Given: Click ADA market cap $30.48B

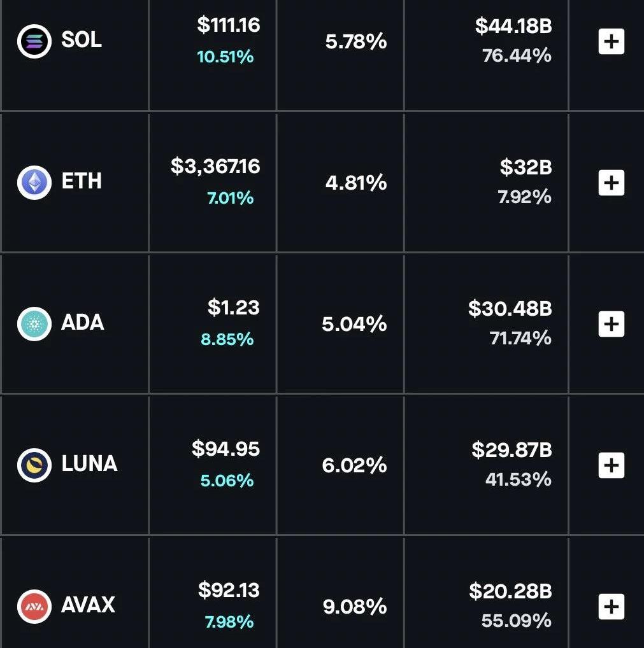Looking at the screenshot, I should point(510,309).
